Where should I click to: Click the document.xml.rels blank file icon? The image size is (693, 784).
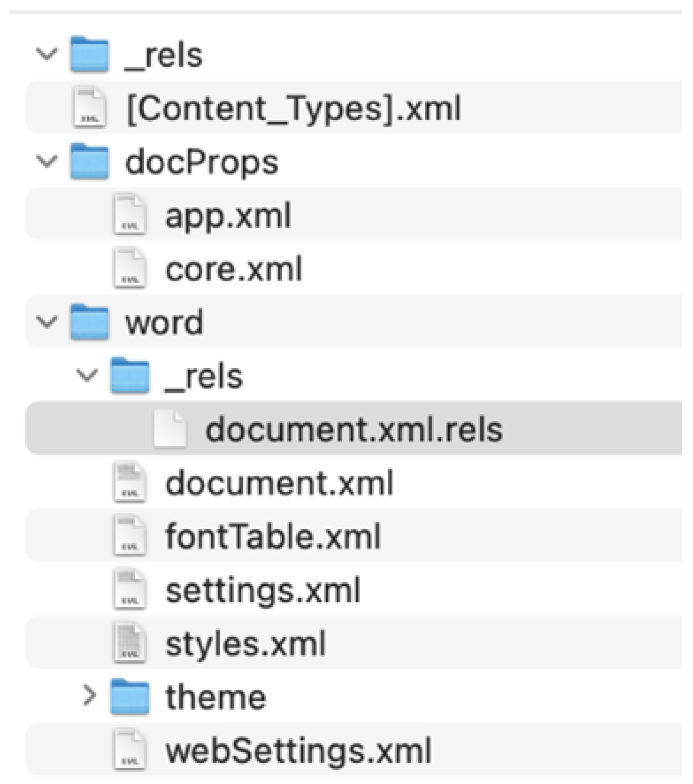click(170, 429)
